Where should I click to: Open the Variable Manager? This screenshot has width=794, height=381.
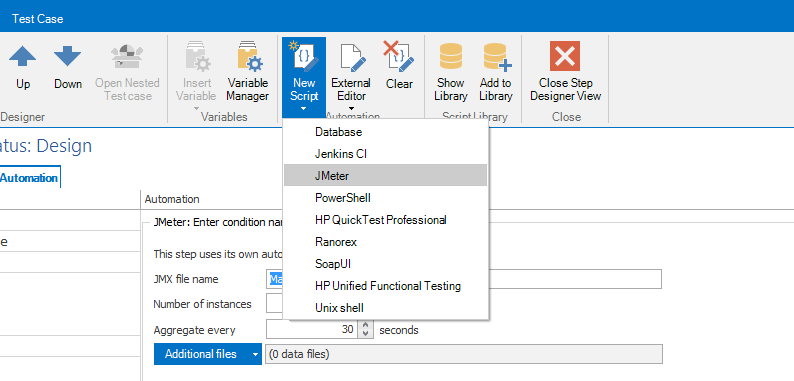point(248,71)
